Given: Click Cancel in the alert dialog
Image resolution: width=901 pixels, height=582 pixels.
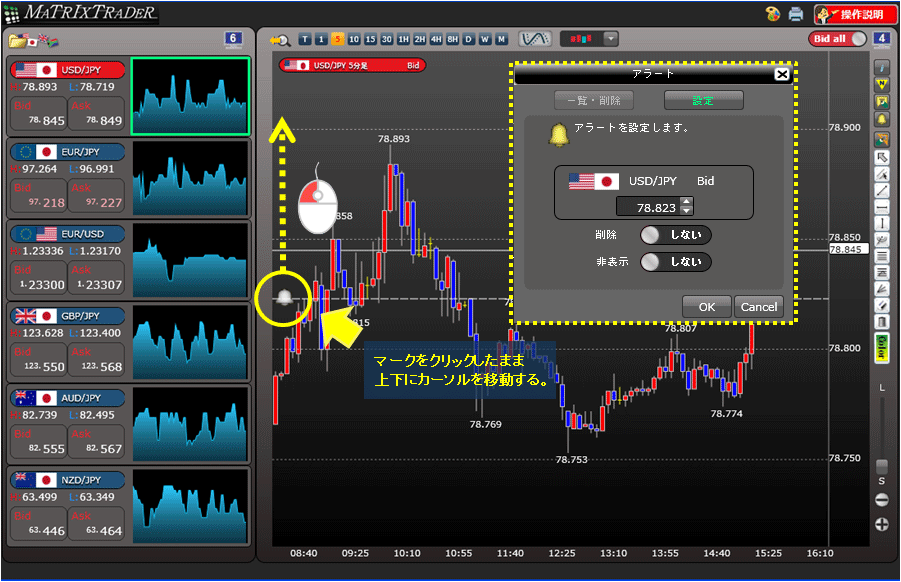Looking at the screenshot, I should 758,307.
